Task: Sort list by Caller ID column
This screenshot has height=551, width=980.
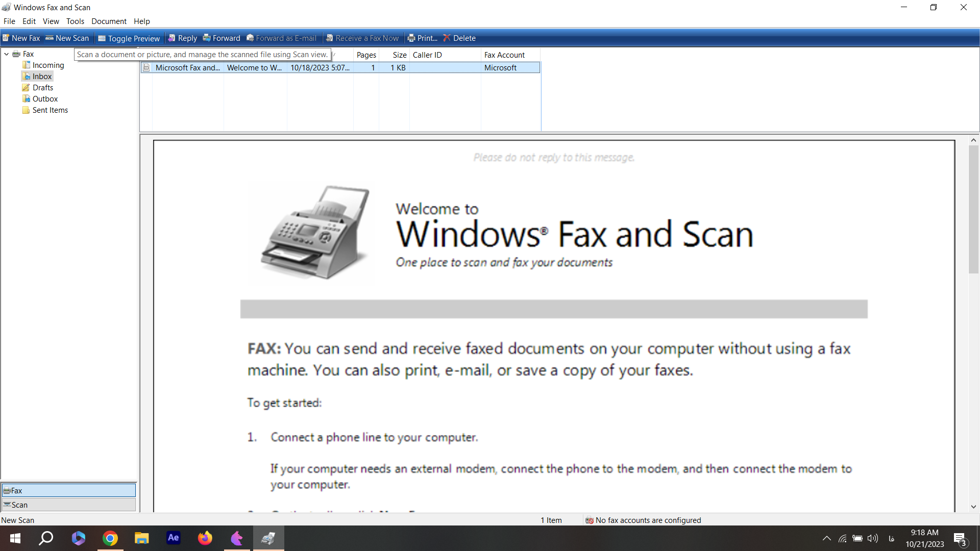Action: tap(445, 55)
